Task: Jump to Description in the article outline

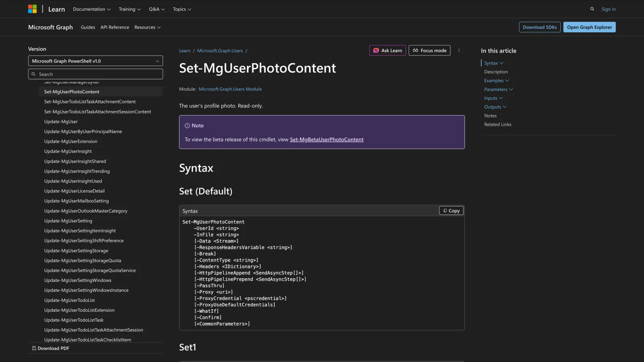Action: [x=496, y=72]
